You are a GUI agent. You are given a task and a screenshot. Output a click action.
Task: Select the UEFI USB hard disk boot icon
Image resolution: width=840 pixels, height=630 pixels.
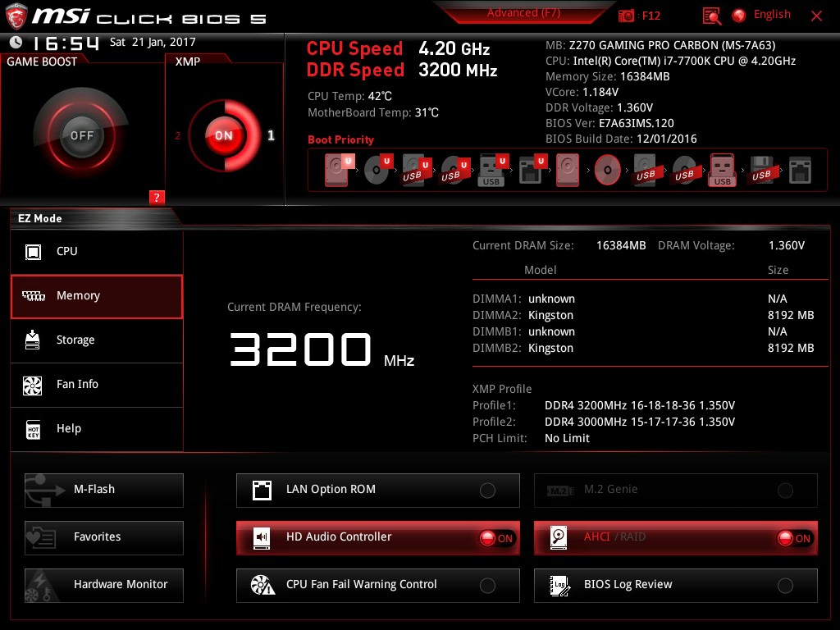416,170
